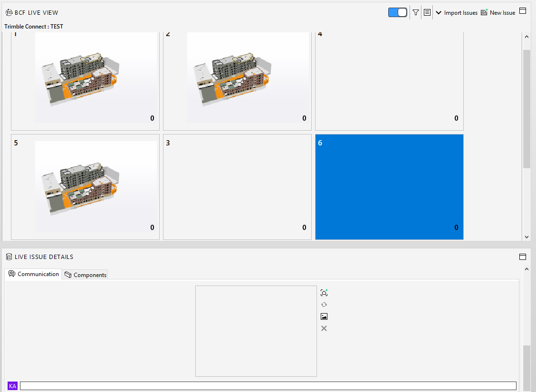Select issue card 1 thumbnail
The width and height of the screenshot is (536, 392).
(96, 77)
